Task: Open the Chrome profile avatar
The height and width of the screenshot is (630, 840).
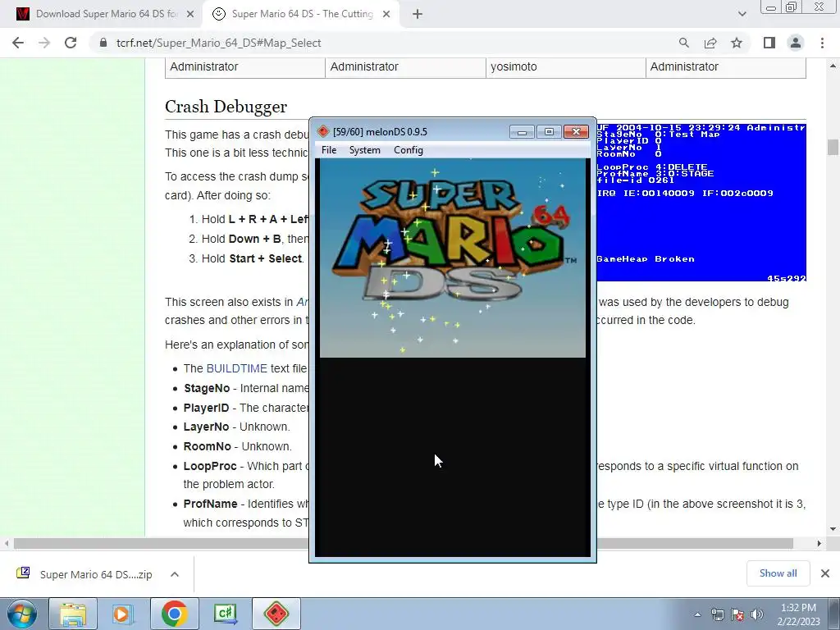Action: pos(796,43)
